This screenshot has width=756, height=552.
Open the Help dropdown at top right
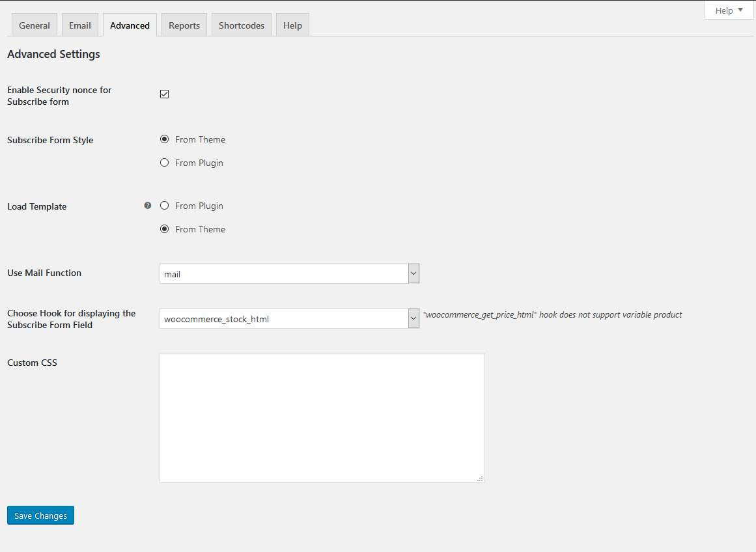[x=728, y=10]
